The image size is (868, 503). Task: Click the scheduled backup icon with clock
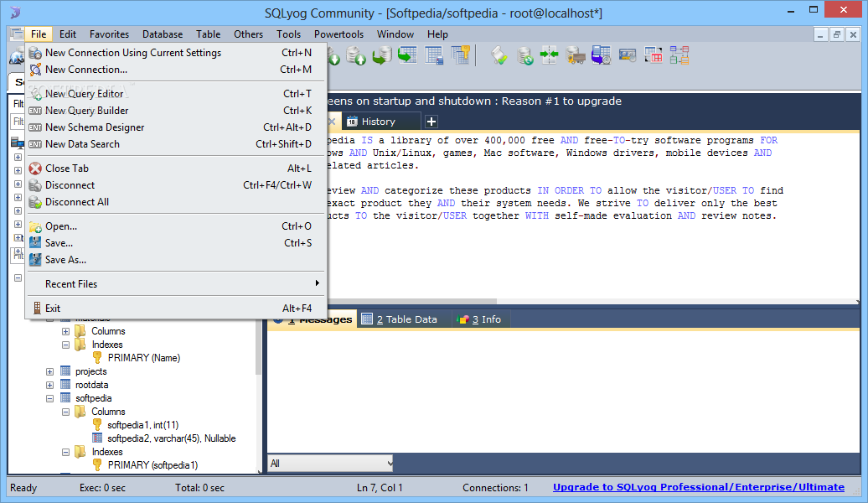[x=602, y=55]
